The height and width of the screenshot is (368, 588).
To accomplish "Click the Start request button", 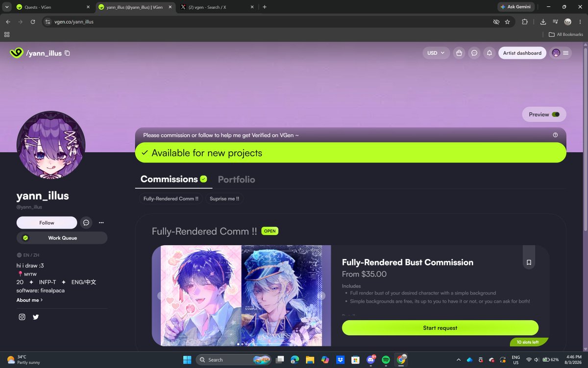I will click(440, 328).
